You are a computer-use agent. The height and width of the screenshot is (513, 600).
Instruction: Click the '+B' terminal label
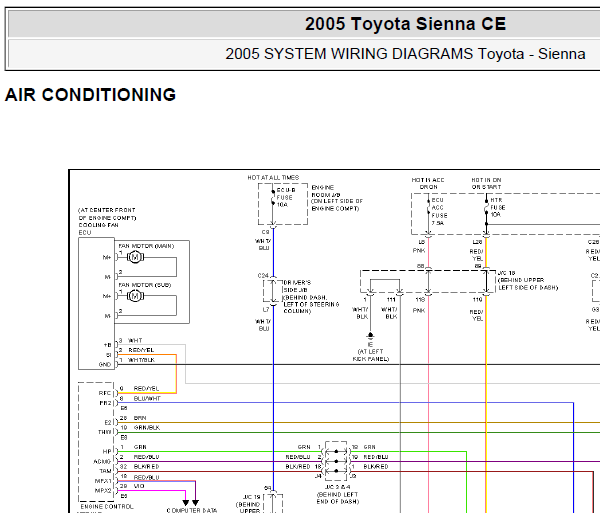pos(107,345)
